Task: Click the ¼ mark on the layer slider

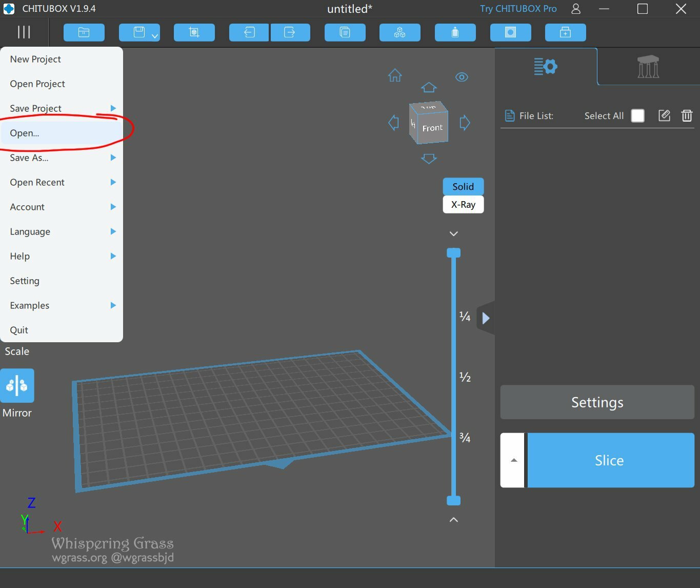Action: [465, 317]
